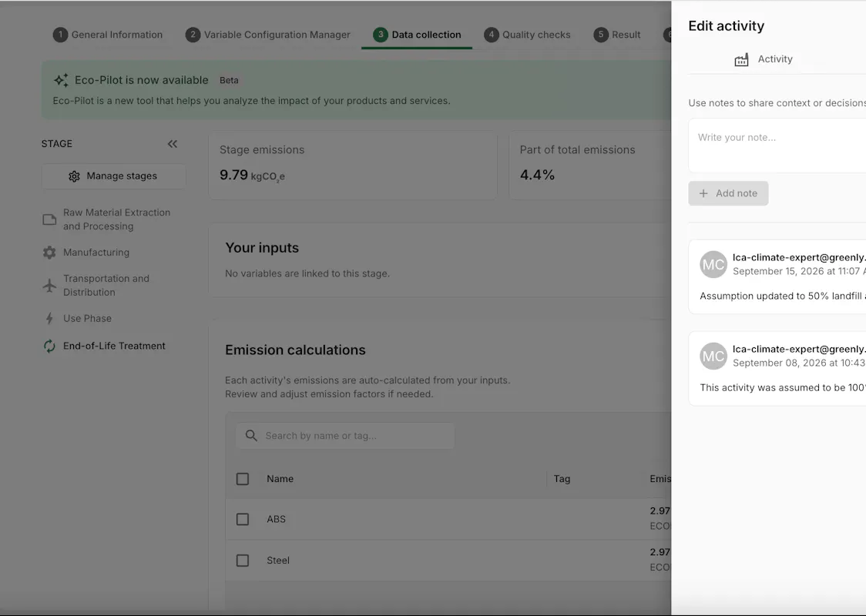Click 'Eco-Pilot is now available' heading
Viewport: 866px width, 616px height.
pyautogui.click(x=142, y=80)
